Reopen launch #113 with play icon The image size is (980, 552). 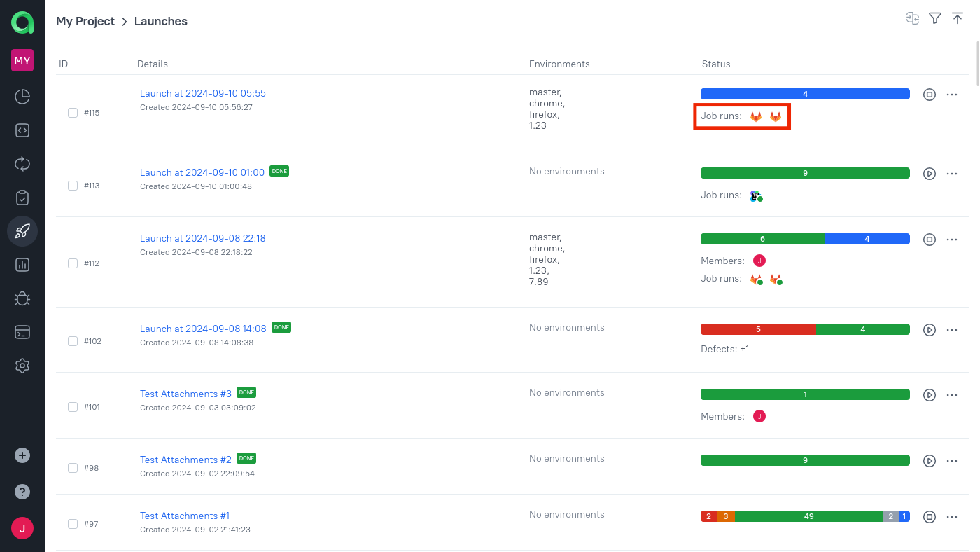coord(930,174)
